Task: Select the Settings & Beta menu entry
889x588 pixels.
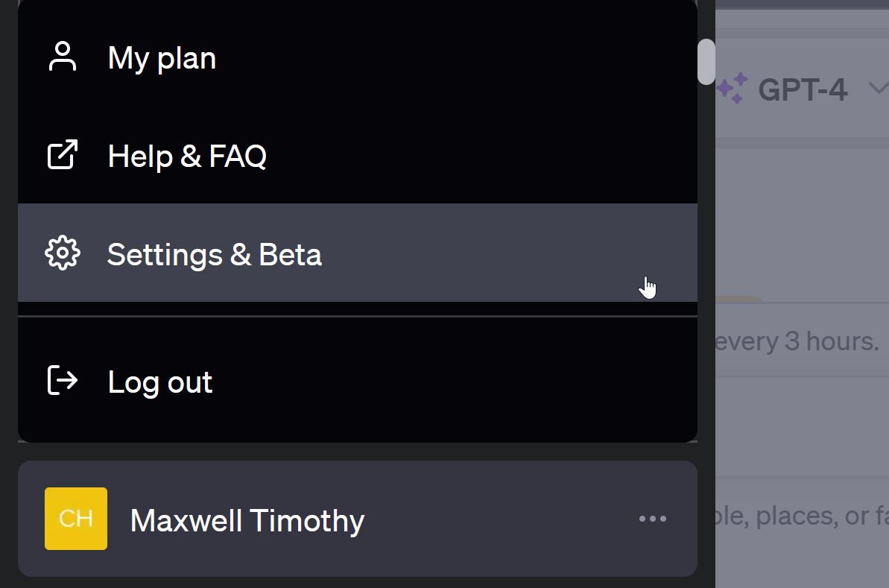Action: pyautogui.click(x=215, y=254)
